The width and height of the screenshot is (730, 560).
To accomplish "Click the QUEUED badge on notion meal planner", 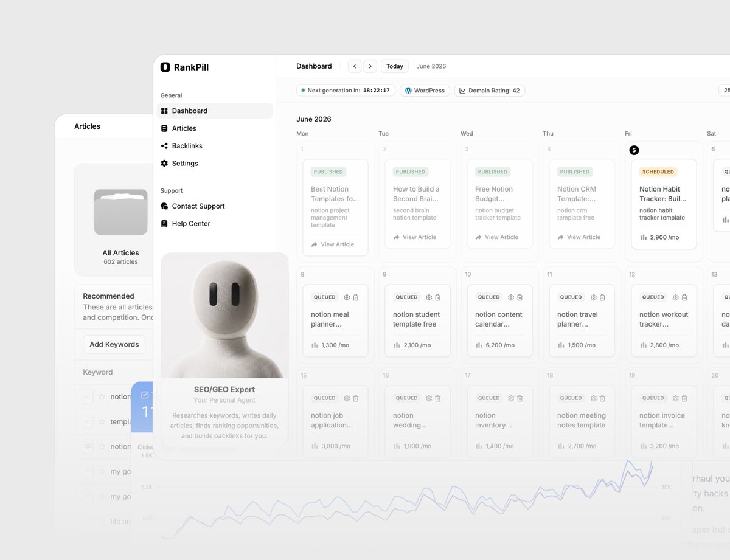I will click(325, 297).
